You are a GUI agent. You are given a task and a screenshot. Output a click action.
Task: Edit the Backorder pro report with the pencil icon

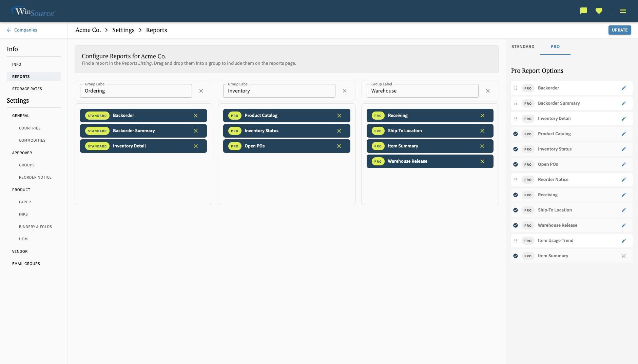pos(624,88)
